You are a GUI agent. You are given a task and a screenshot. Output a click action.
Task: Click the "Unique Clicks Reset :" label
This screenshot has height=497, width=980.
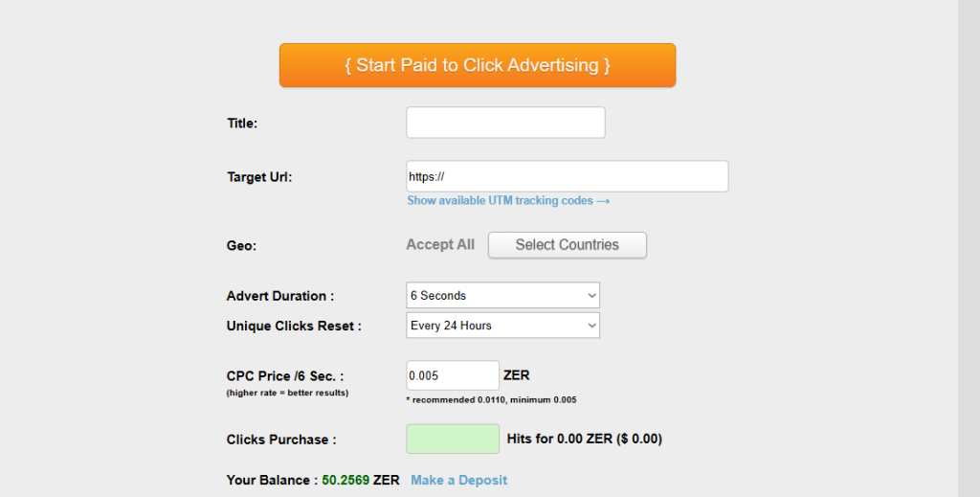coord(294,326)
